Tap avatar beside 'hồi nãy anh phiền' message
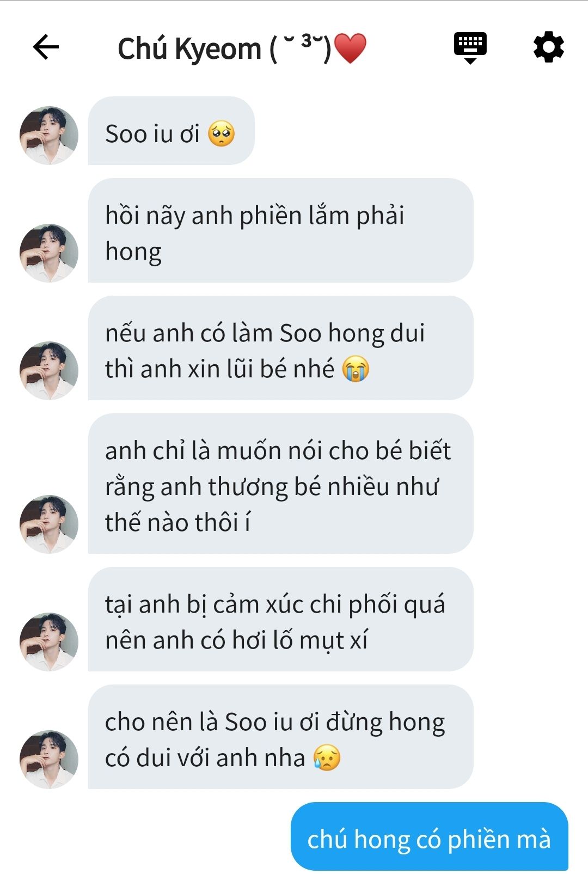Image resolution: width=588 pixels, height=874 pixels. pyautogui.click(x=49, y=253)
